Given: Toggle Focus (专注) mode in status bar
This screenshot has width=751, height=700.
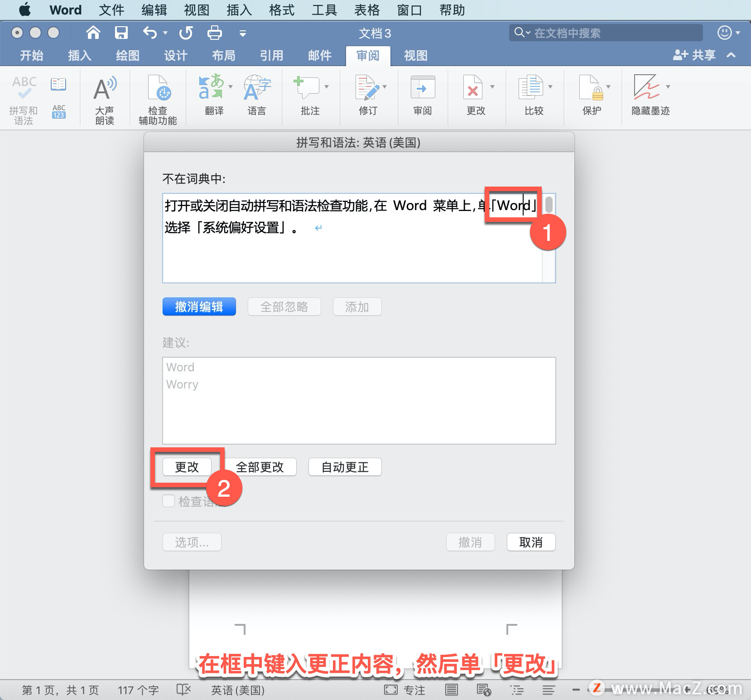Looking at the screenshot, I should (404, 690).
